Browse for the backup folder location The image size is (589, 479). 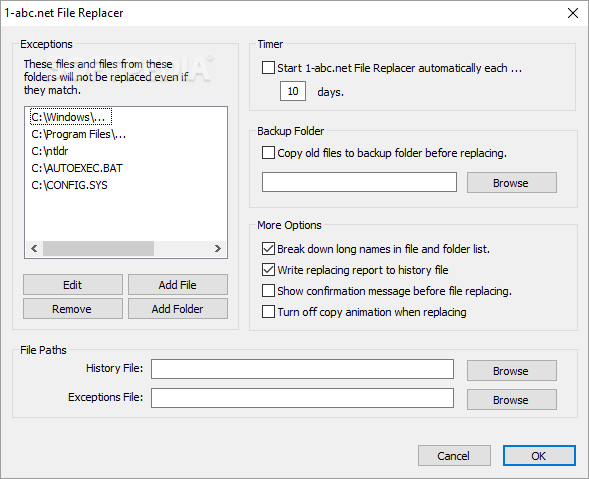512,183
